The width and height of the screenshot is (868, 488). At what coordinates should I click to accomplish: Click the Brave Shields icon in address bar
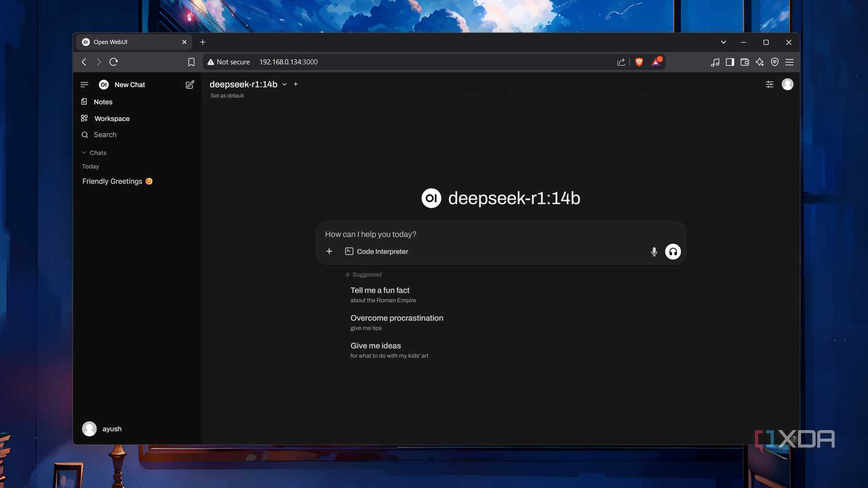[639, 62]
